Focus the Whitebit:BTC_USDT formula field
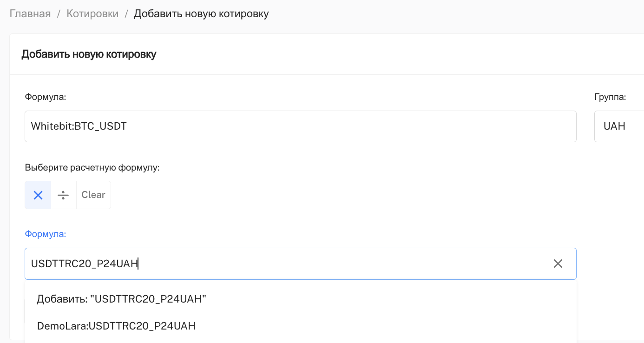Screen dimensions: 644x343 [300, 126]
